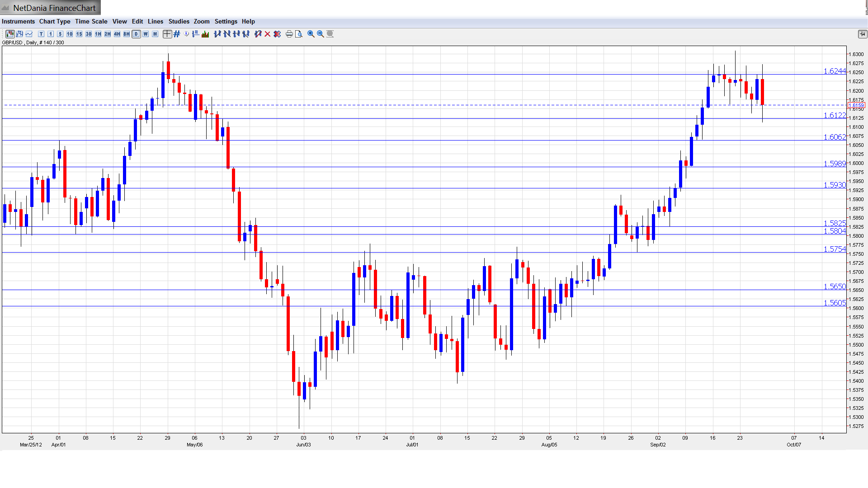Click the toolbar drag handle grip
Image resolution: width=868 pixels, height=488 pixels.
point(3,34)
